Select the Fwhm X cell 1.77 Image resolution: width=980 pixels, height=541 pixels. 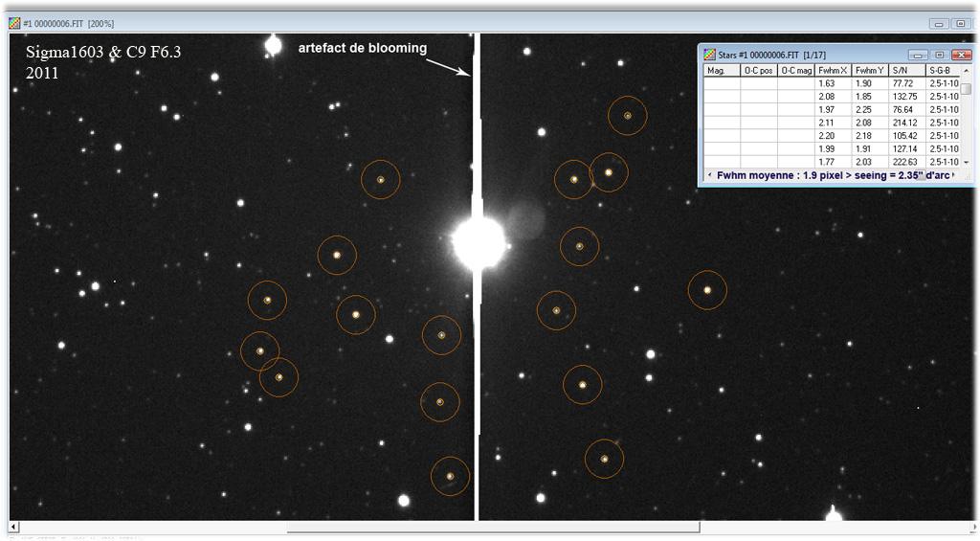coord(834,162)
